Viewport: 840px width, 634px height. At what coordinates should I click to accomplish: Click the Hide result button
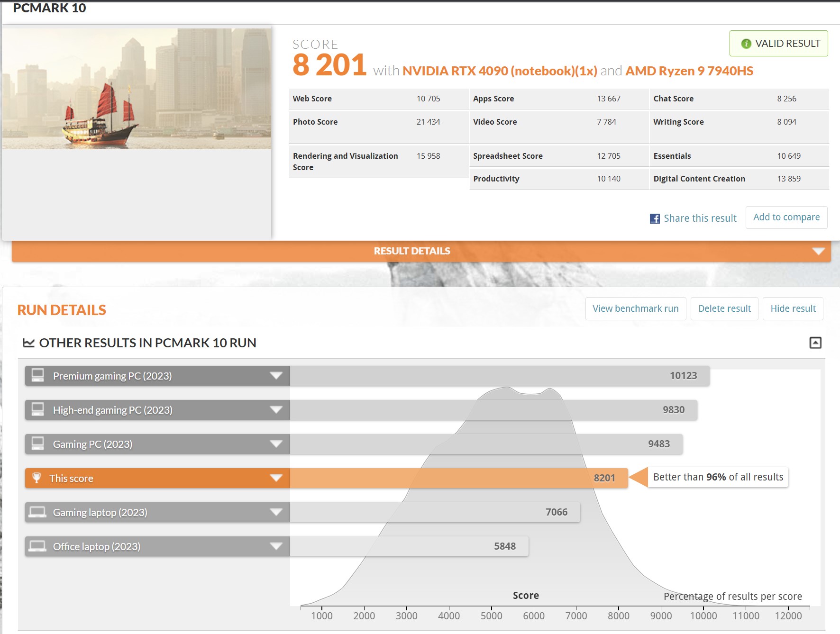[x=793, y=309]
